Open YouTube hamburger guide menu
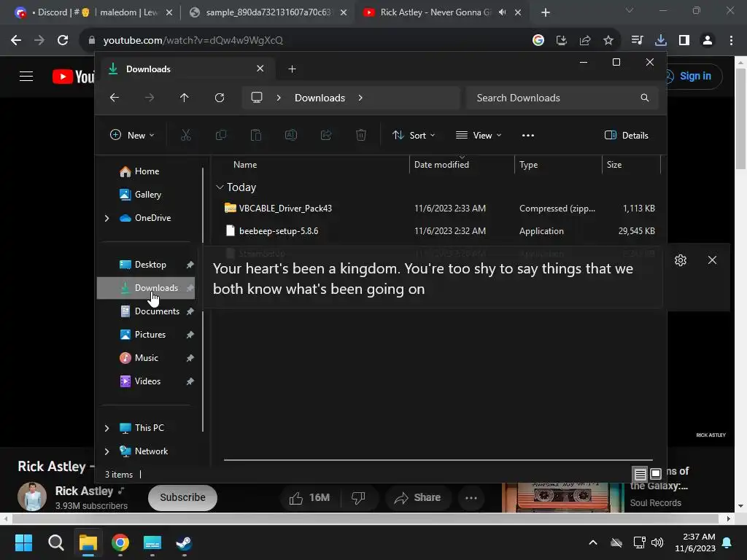This screenshot has width=747, height=560. 26,76
